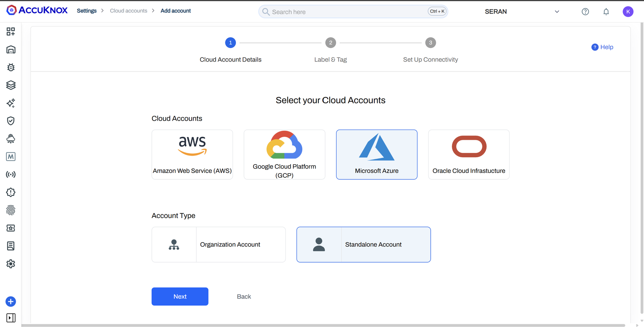The image size is (644, 327).
Task: Open the cloud runtime icon in sidebar
Action: [x=11, y=139]
